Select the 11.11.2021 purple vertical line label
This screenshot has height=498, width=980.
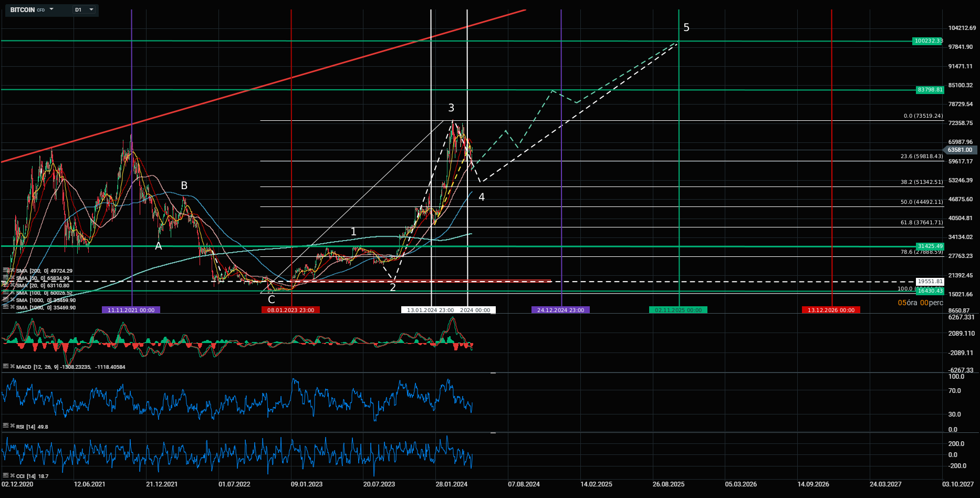point(131,310)
